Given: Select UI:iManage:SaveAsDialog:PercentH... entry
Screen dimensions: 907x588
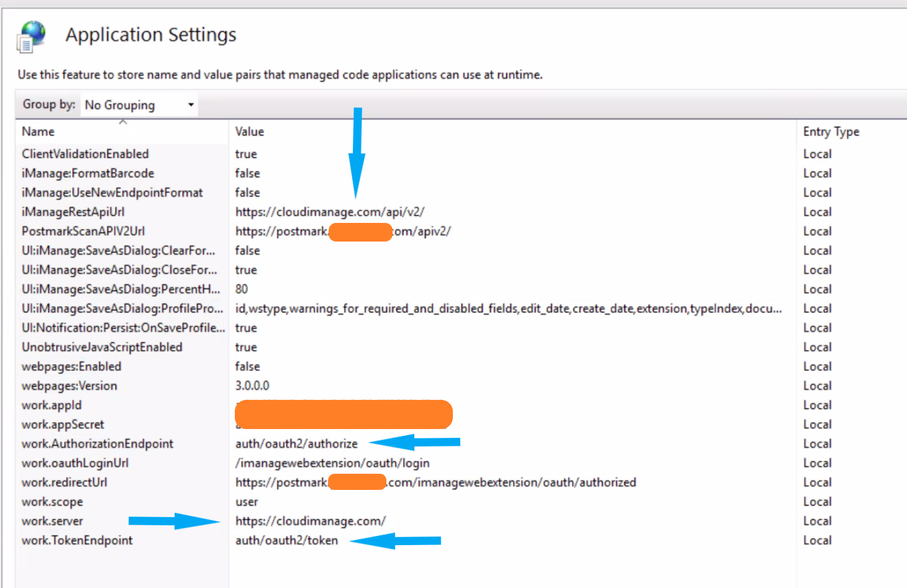Looking at the screenshot, I should 121,289.
